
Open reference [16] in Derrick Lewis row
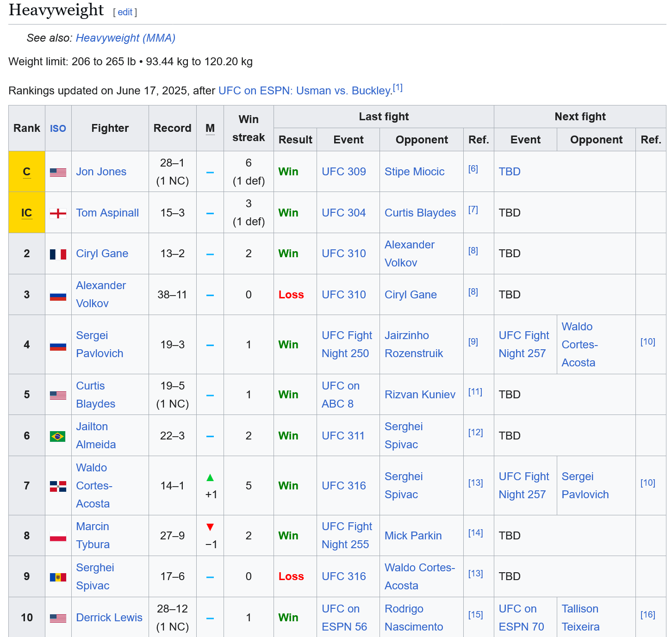pyautogui.click(x=648, y=615)
